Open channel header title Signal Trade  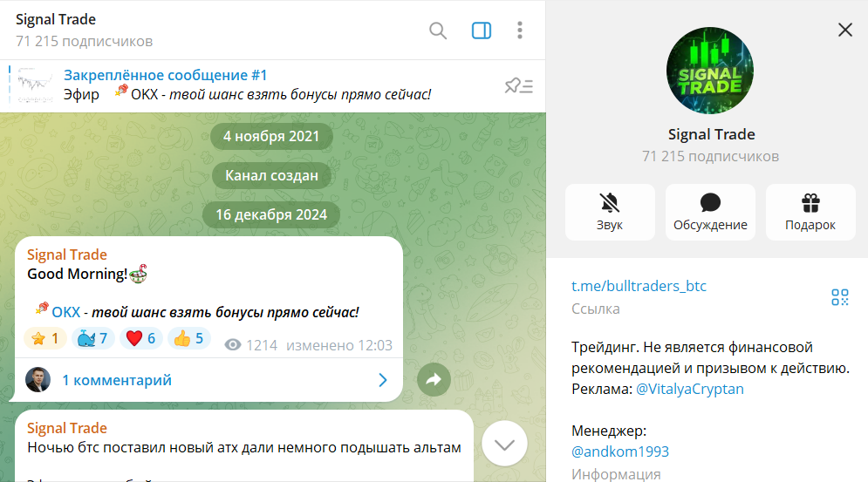coord(55,19)
